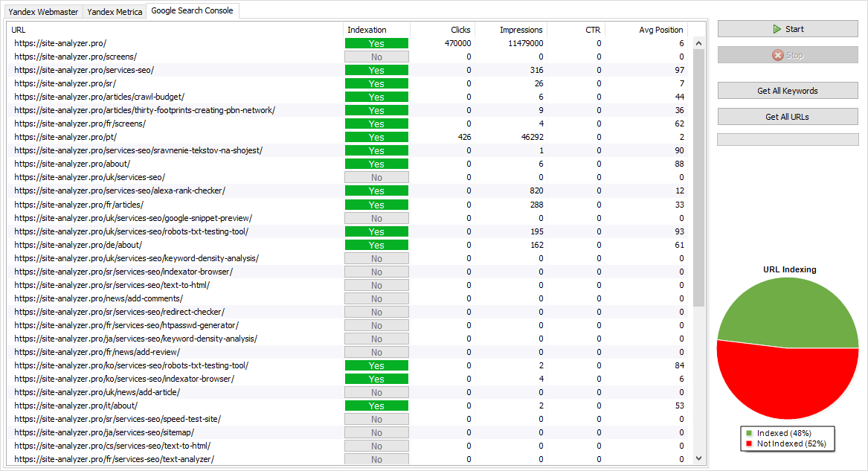Click the Yes badge for the crawl-budget article
Image resolution: width=868 pixels, height=471 pixels.
376,97
